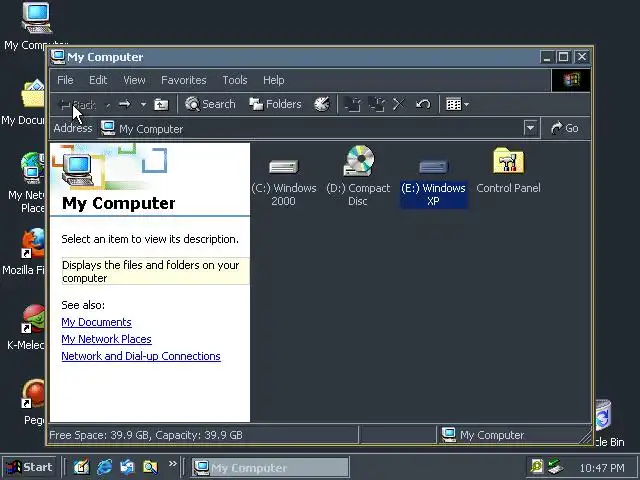This screenshot has height=480, width=640.
Task: Expand the quick launch chevron
Action: point(173,464)
